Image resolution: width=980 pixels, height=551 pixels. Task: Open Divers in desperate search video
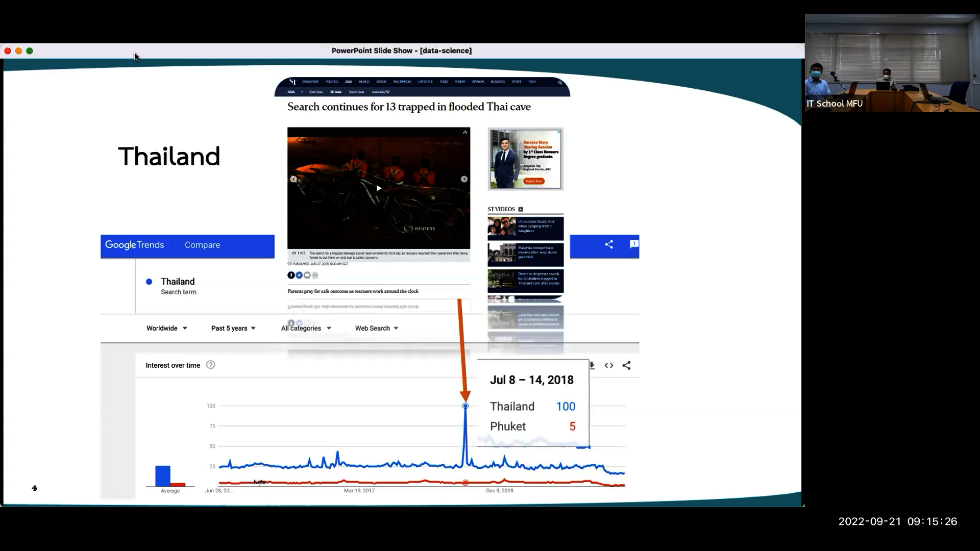pyautogui.click(x=525, y=281)
